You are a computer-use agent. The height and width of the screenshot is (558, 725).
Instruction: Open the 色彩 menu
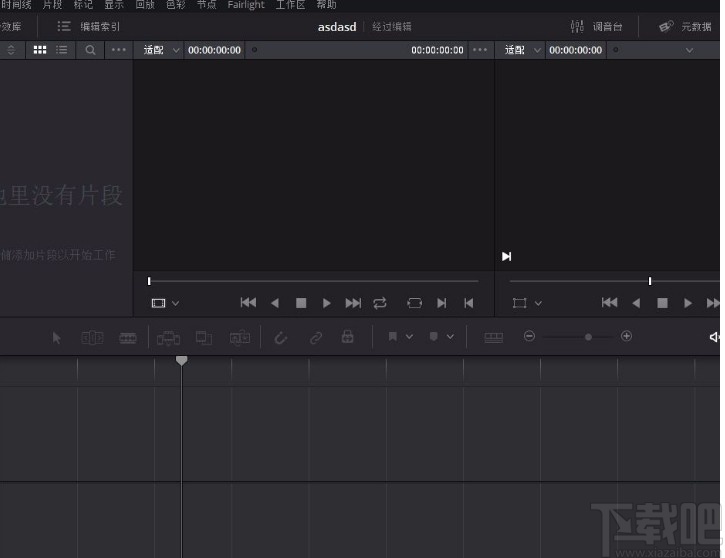click(176, 5)
